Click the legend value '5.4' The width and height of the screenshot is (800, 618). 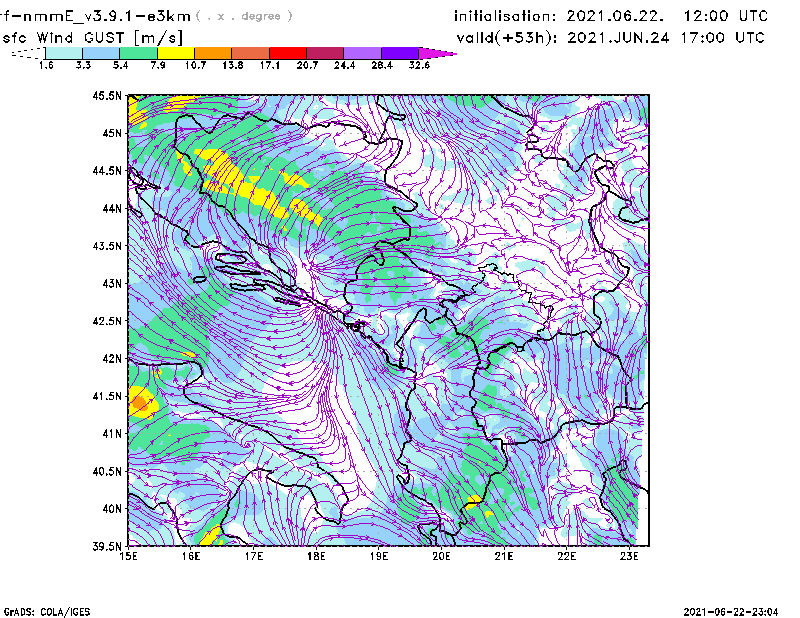click(120, 65)
